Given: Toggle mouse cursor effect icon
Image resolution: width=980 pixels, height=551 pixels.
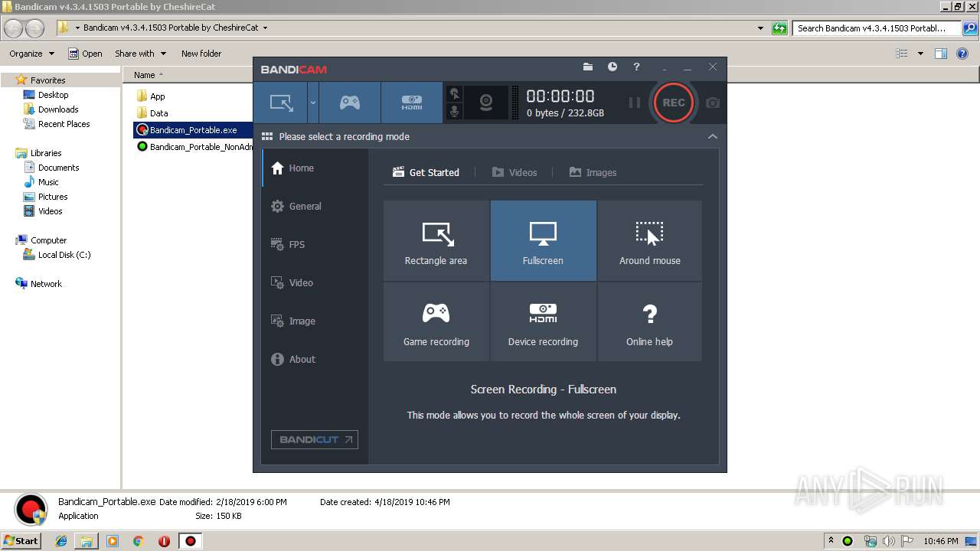Looking at the screenshot, I should pos(455,94).
